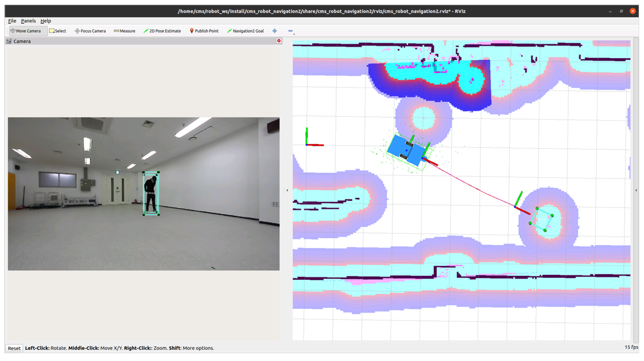
Task: Pick the Measure tool
Action: coord(124,31)
